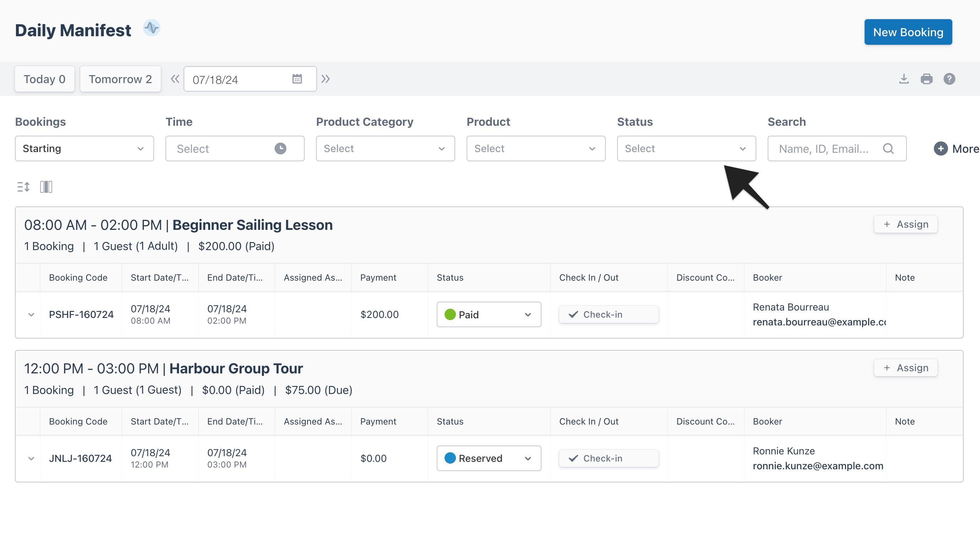
Task: Click Status column header in Harbour Tour table
Action: point(450,421)
